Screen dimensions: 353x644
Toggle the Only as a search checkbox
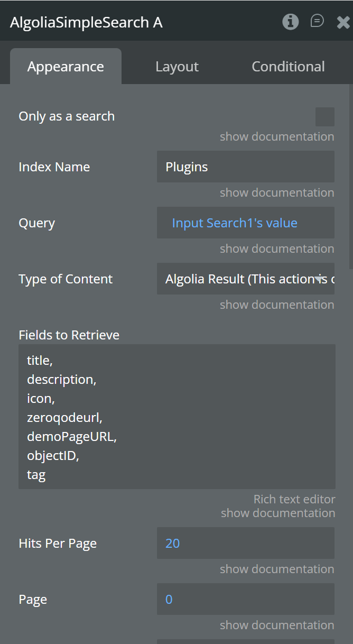click(x=324, y=117)
